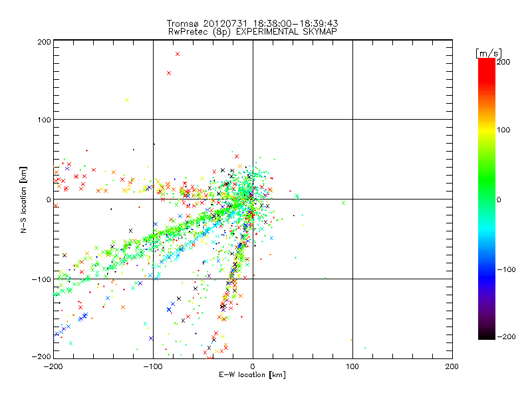Click the "200" label beside the colorbar
532x399 pixels.
click(x=503, y=62)
